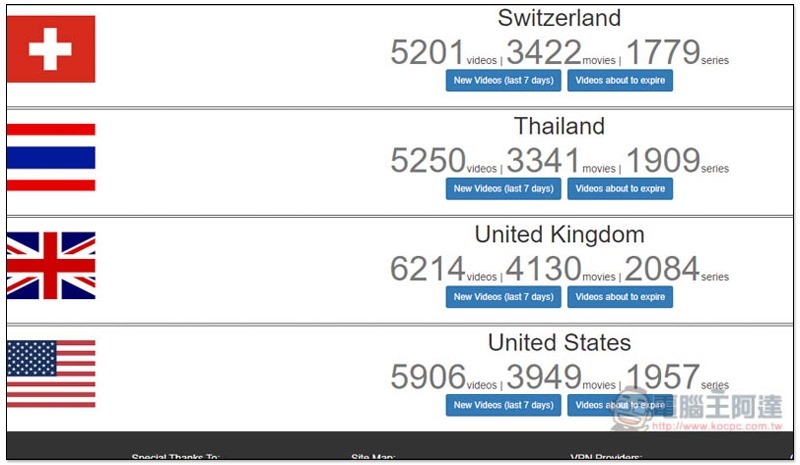
Task: Select New Videos (last 7 days) for United States
Action: [503, 405]
